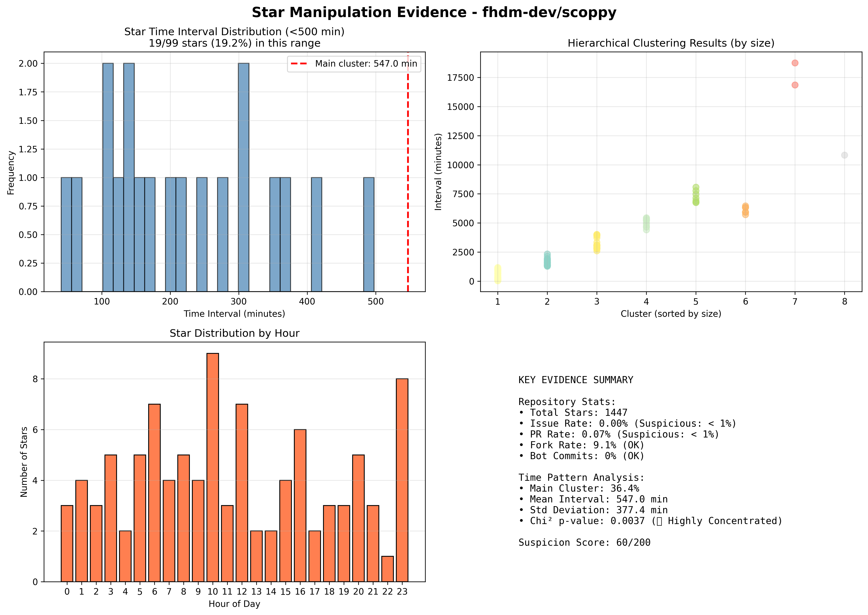The width and height of the screenshot is (868, 615).
Task: Click the "Fork Rate: 9.1% (OK)" line
Action: [x=581, y=445]
